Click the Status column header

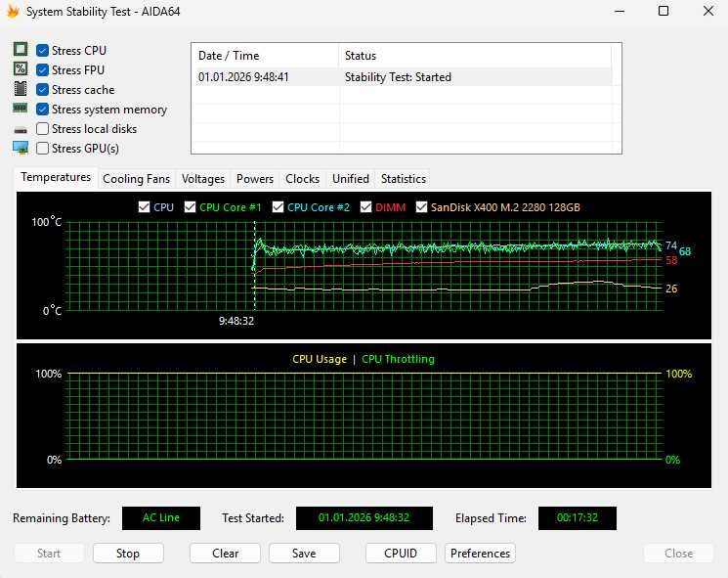tap(475, 56)
